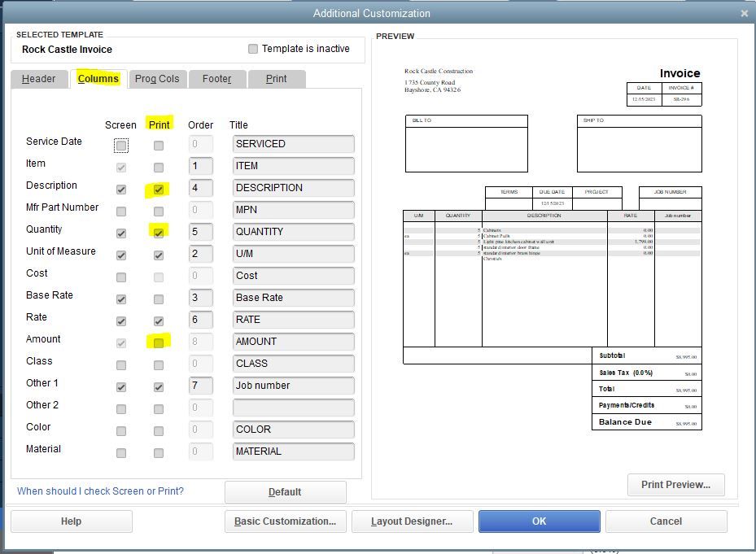Launch Layout Designer

412,521
